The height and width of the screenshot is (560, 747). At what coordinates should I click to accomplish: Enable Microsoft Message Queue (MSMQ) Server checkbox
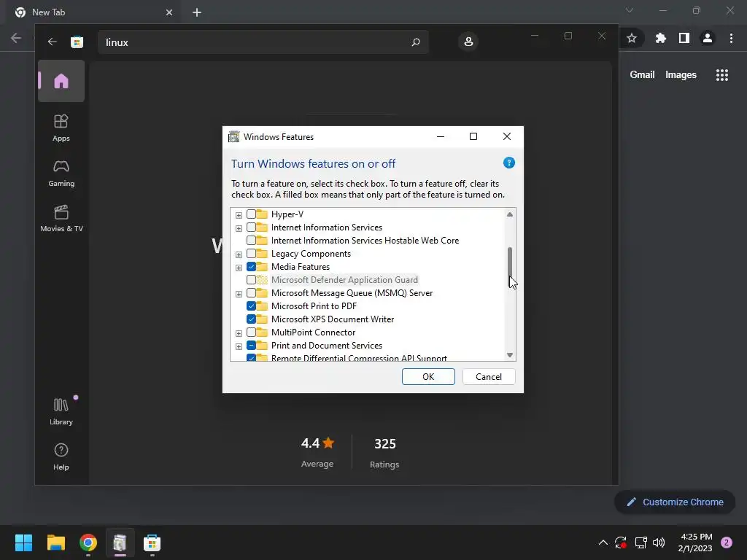click(251, 293)
